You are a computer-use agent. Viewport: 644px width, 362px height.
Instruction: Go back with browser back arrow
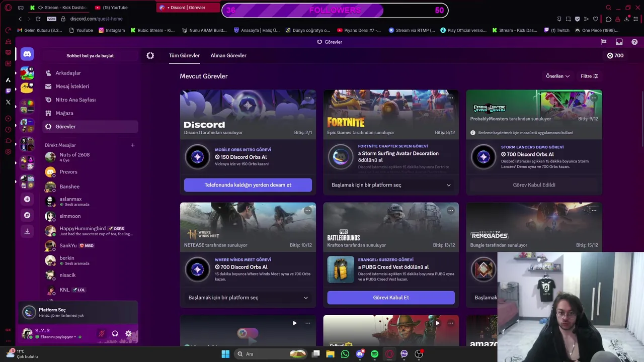point(20,19)
